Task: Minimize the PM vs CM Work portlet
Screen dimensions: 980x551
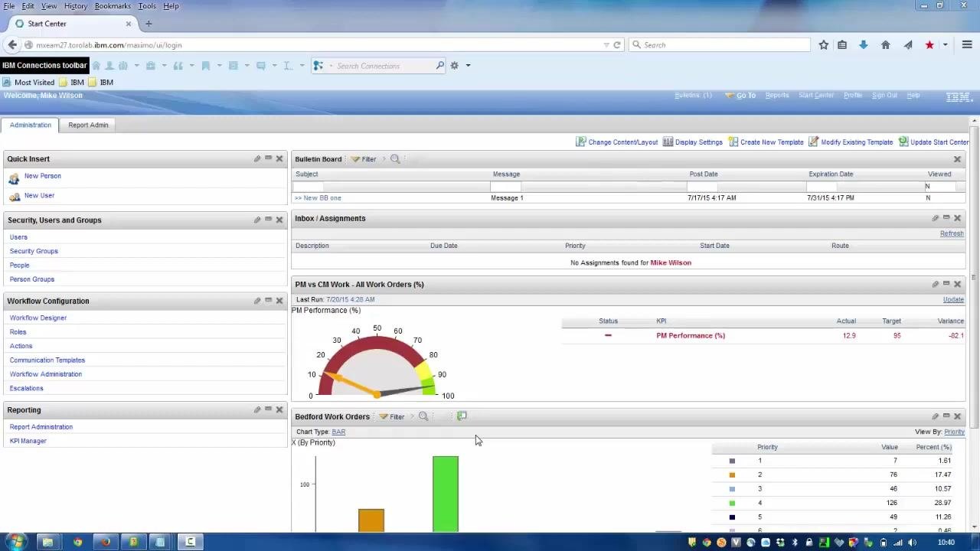Action: coord(946,284)
